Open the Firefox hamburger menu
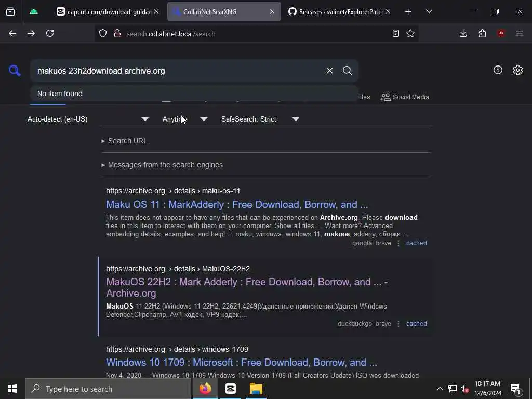The image size is (532, 399). pyautogui.click(x=520, y=33)
